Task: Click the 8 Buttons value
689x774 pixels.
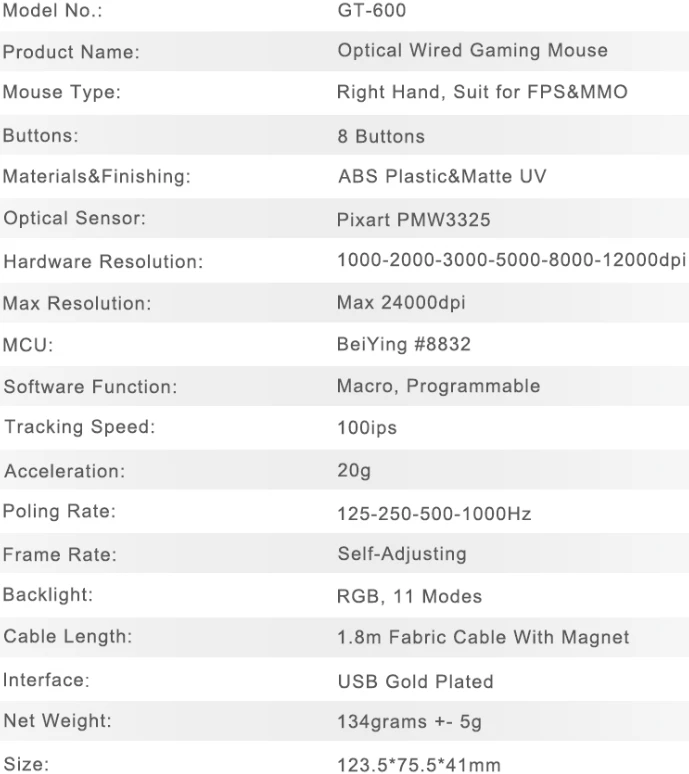Action: tap(381, 136)
